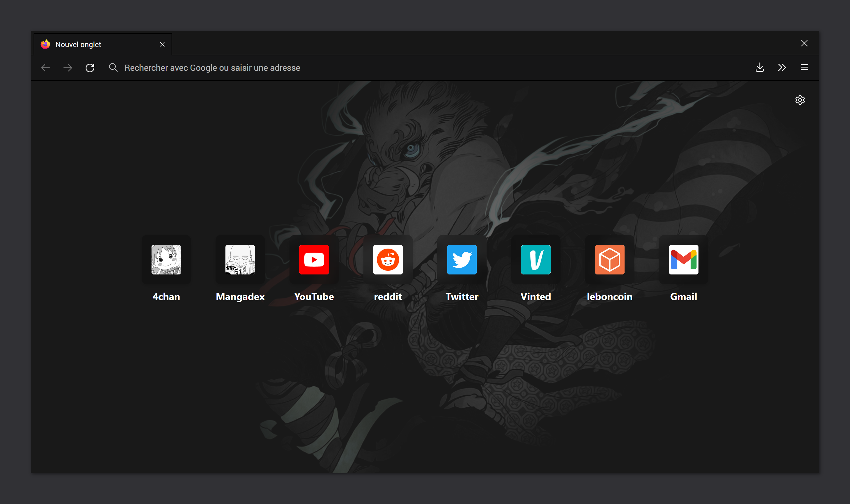Screen dimensions: 850x504
Task: Click the downloads arrow icon
Action: (x=759, y=68)
